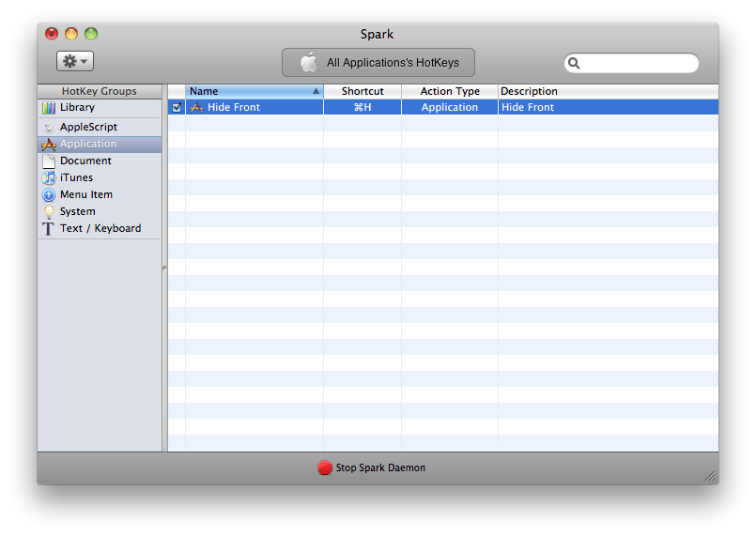This screenshot has height=536, width=756.
Task: Close the Spark window
Action: click(x=52, y=34)
